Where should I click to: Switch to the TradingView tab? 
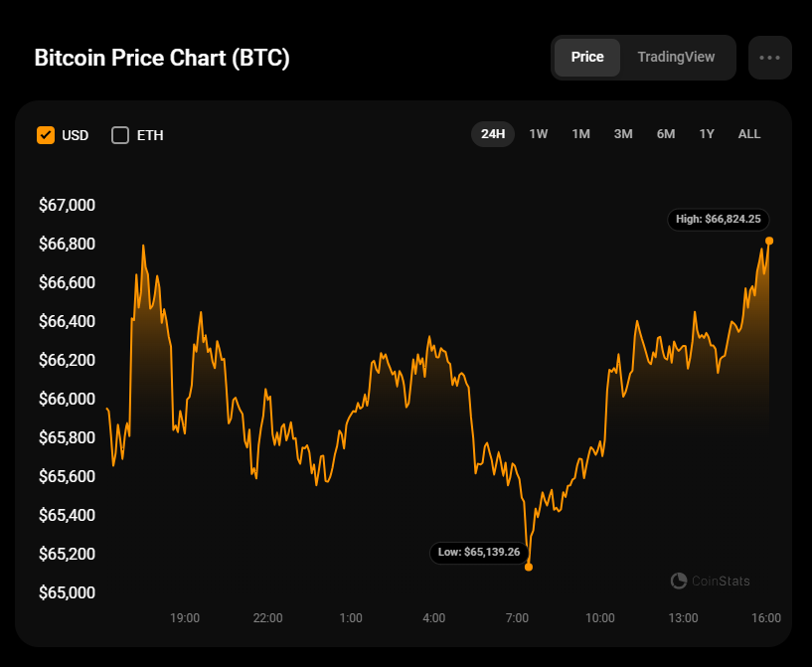click(x=676, y=58)
